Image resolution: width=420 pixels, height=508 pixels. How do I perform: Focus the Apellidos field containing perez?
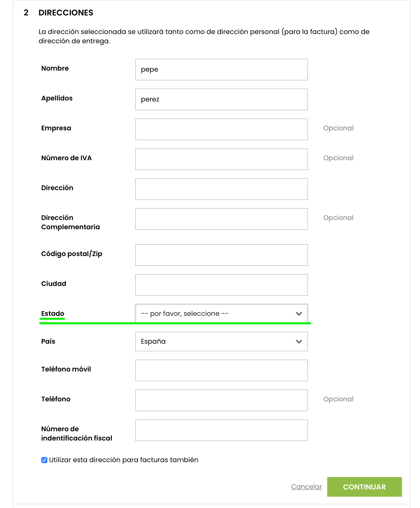coord(222,99)
